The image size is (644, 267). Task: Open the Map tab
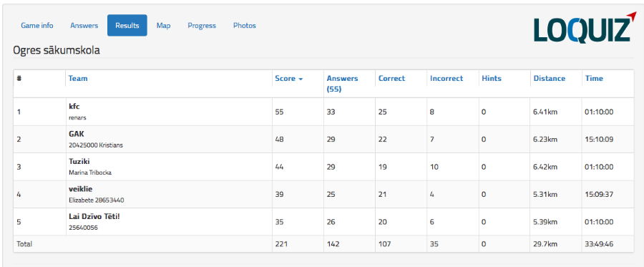pyautogui.click(x=163, y=26)
